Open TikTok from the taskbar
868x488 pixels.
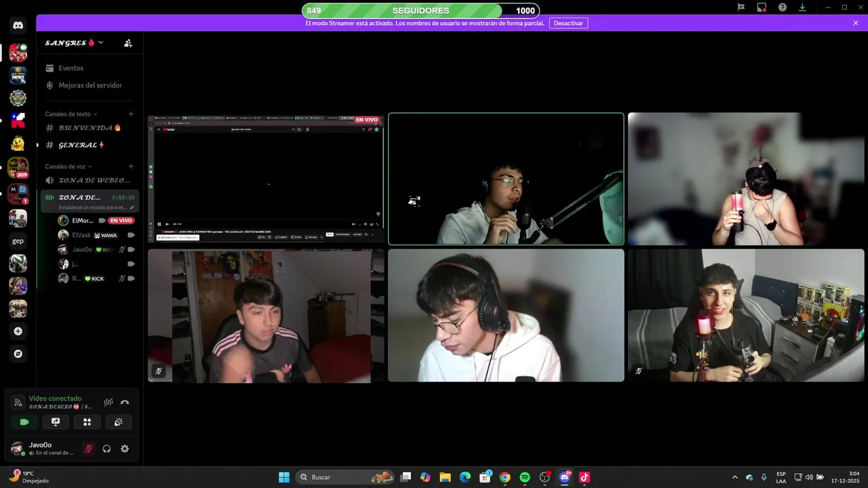tap(585, 477)
